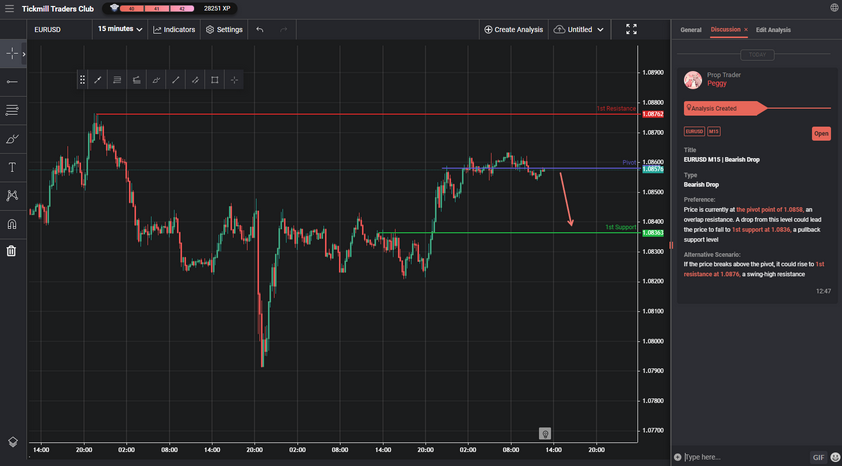
Task: Click Create Analysis button
Action: (513, 30)
